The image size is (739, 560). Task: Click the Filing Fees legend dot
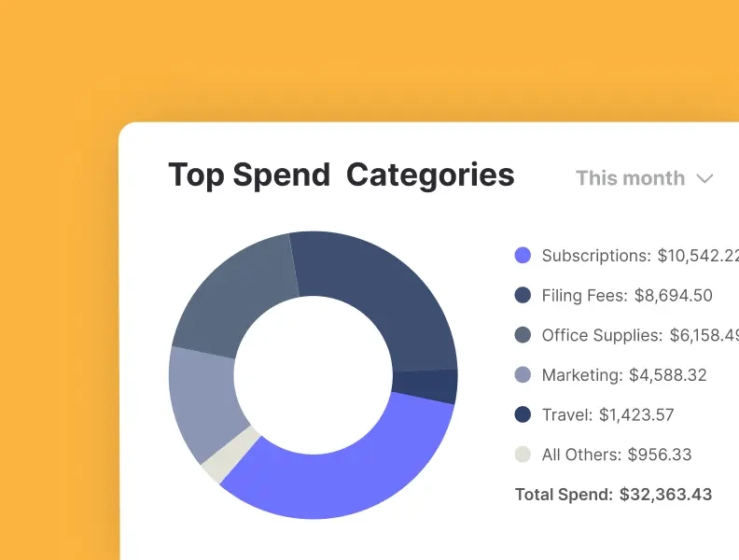523,296
